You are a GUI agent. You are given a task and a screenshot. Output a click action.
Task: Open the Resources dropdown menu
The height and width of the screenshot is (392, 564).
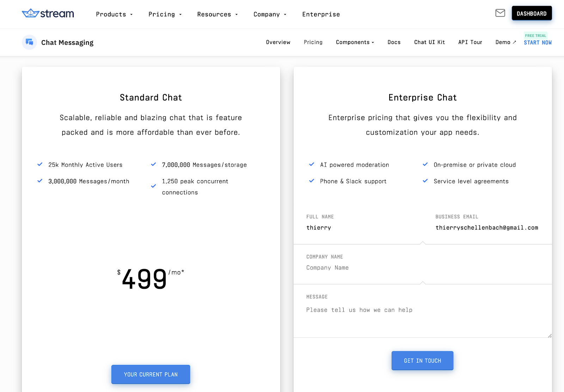pos(217,14)
